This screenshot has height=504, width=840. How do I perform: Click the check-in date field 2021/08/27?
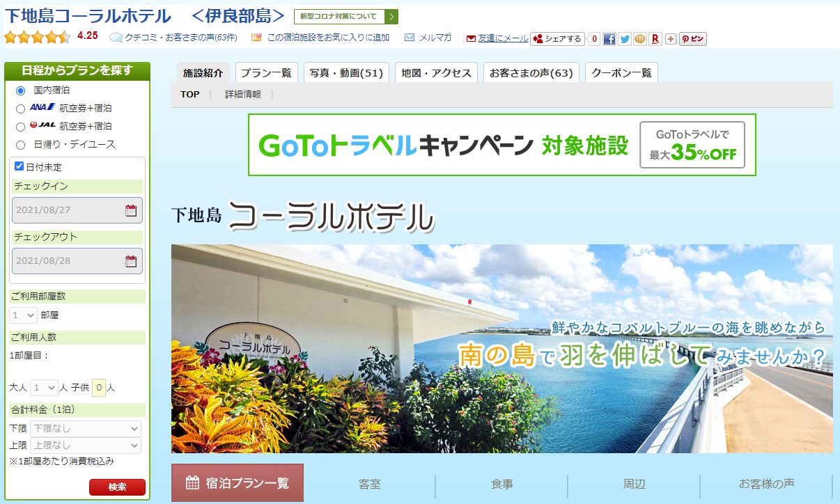click(x=77, y=210)
